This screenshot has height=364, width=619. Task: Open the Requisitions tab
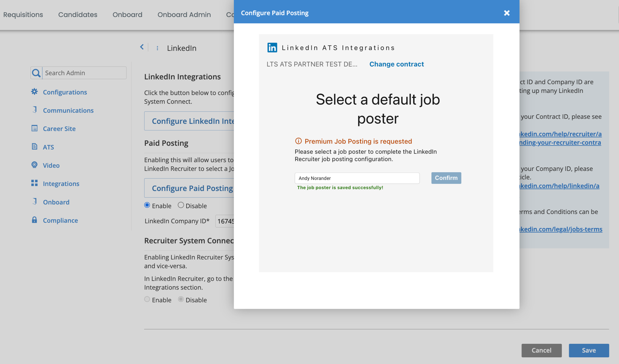pos(23,15)
